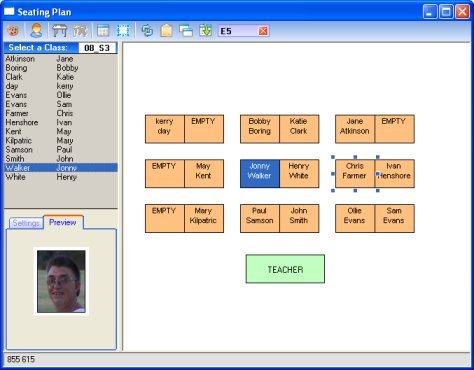Select the Preview tab

[x=63, y=222]
